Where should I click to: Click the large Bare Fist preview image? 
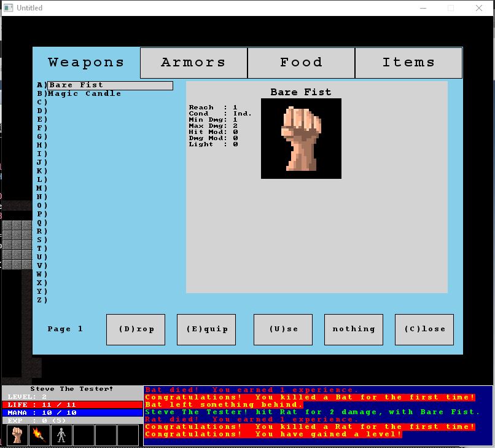point(301,138)
